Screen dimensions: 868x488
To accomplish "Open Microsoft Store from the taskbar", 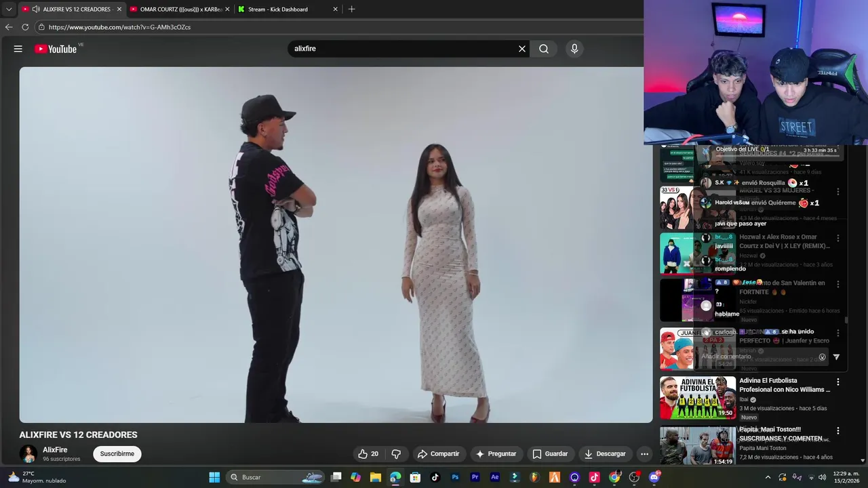I will [x=415, y=477].
